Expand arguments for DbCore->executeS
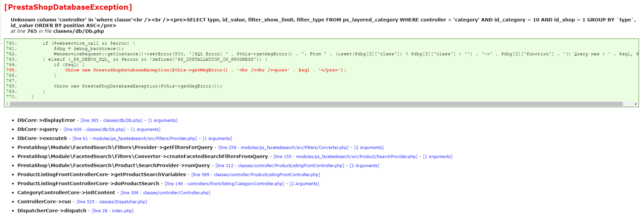644x221 pixels. tap(217, 139)
